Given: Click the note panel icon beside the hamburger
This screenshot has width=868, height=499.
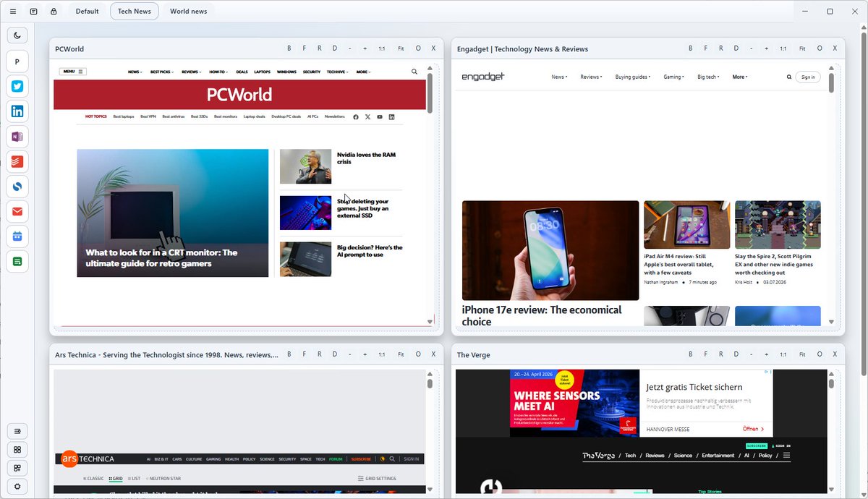Looking at the screenshot, I should 33,12.
